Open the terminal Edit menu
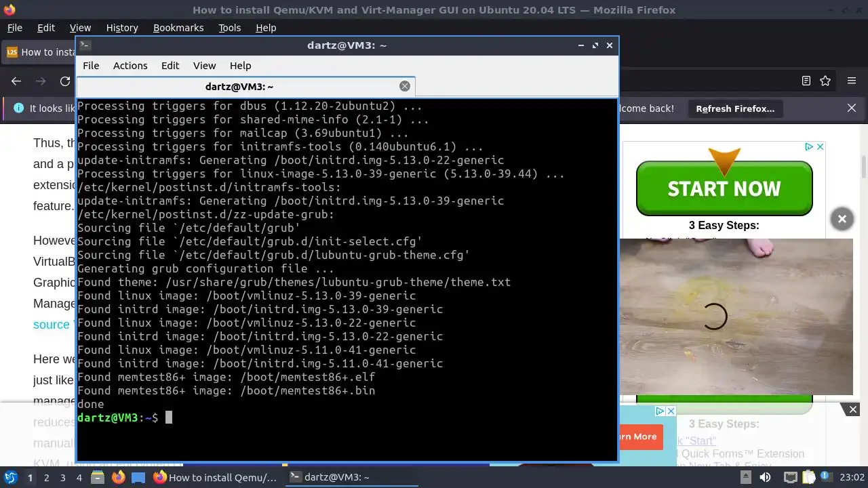Screen dimensions: 868x488 coord(170,66)
